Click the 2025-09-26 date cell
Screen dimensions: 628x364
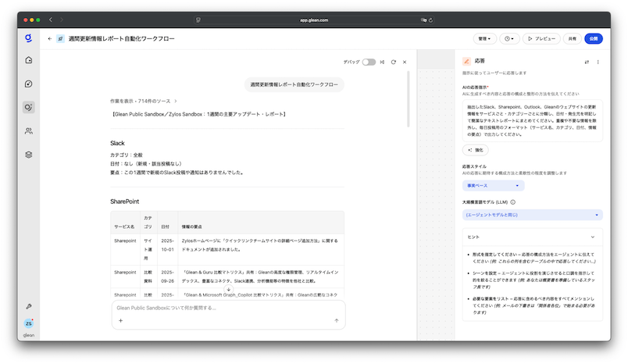167,277
